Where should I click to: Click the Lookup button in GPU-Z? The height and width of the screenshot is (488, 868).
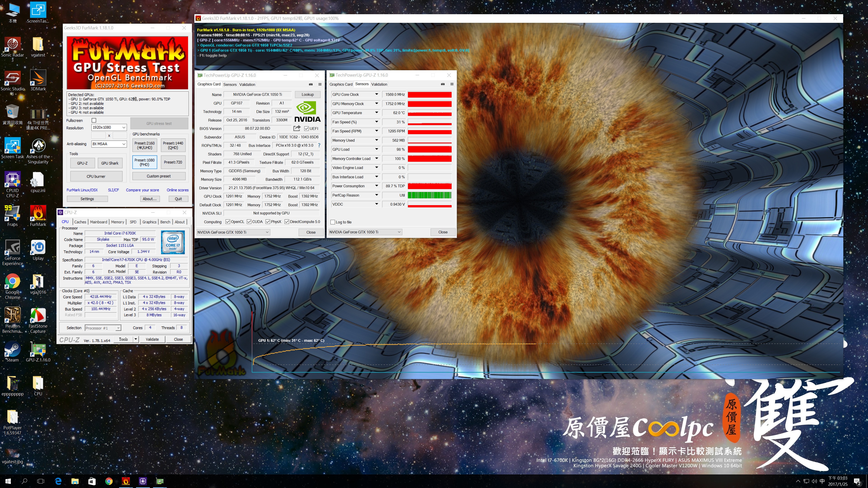[307, 94]
